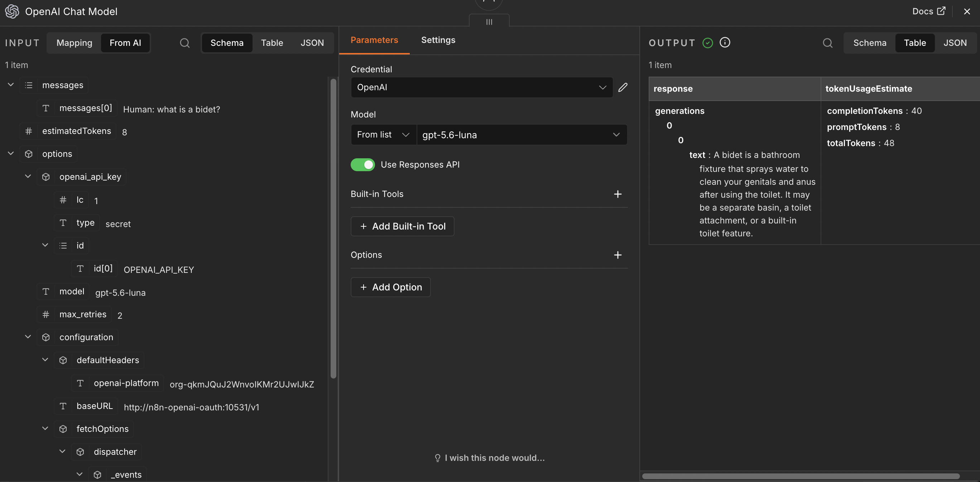The image size is (980, 482).
Task: Switch output view to Schema
Action: coord(869,43)
